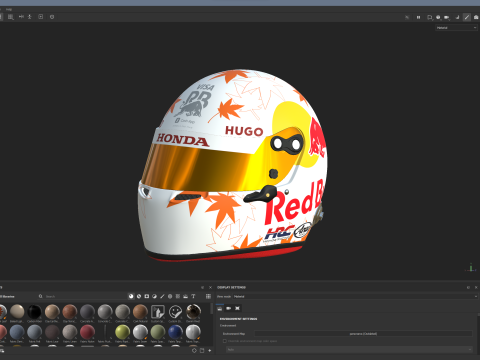Open perspective projection dropdown icon
This screenshot has height=360, width=480.
click(430, 17)
